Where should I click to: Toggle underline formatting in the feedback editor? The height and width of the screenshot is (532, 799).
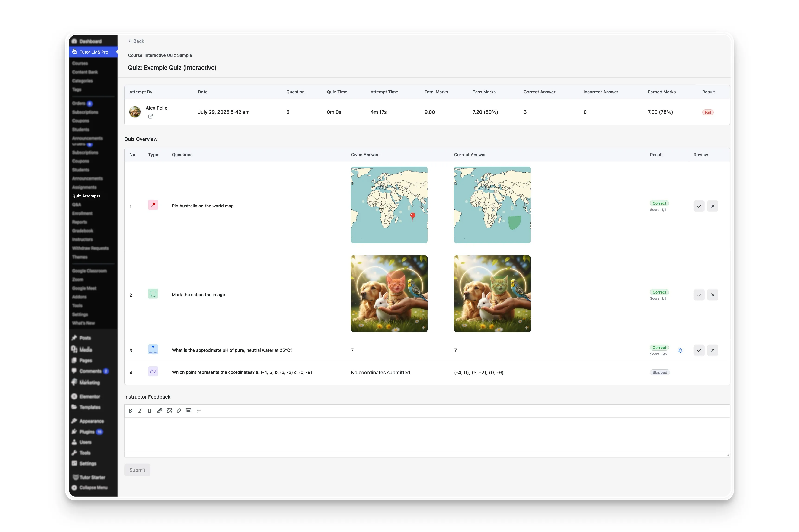[149, 411]
